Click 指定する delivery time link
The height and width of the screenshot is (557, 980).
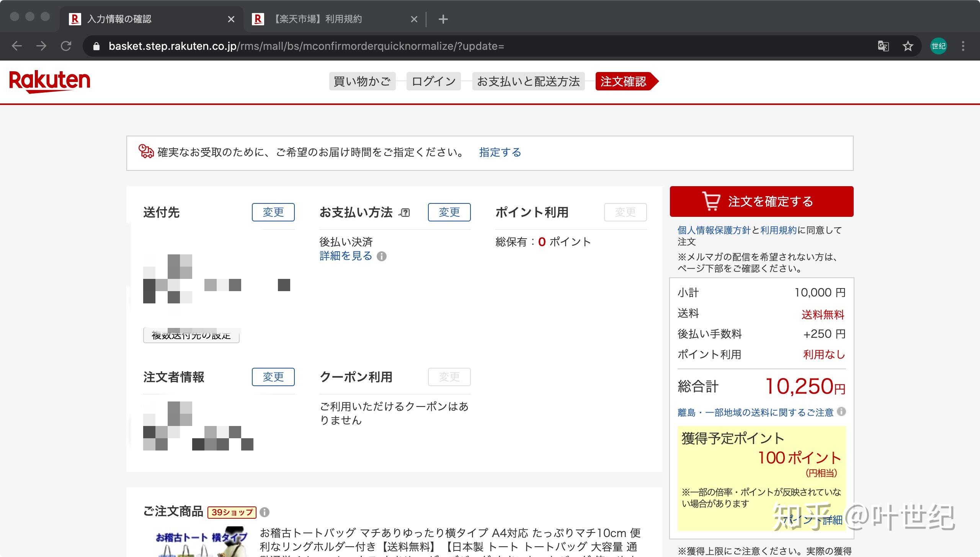pyautogui.click(x=500, y=152)
